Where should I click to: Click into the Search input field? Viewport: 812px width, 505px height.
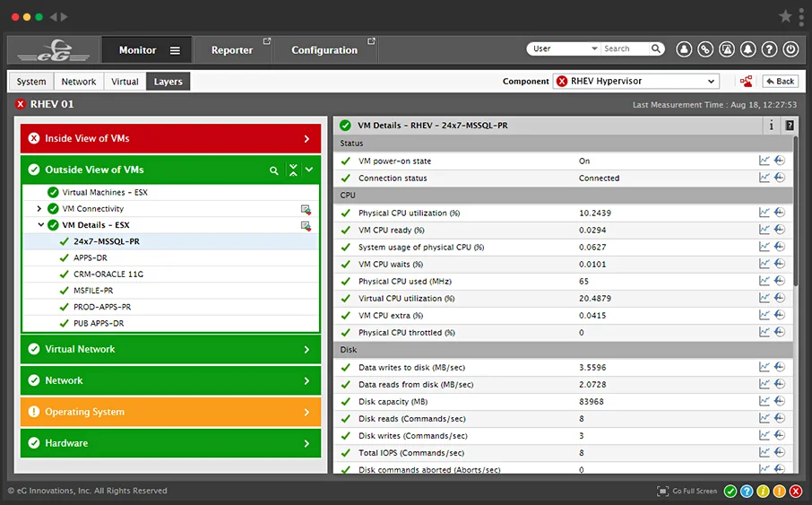pyautogui.click(x=625, y=48)
